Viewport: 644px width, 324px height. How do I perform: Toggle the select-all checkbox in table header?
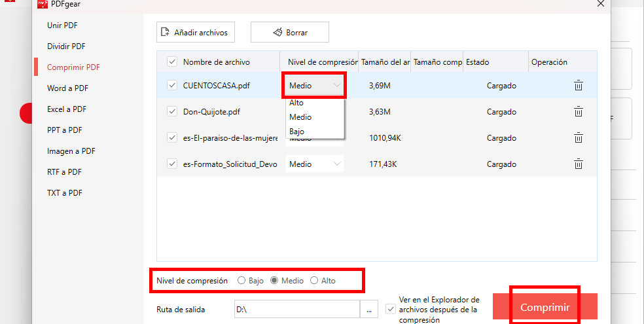click(172, 62)
